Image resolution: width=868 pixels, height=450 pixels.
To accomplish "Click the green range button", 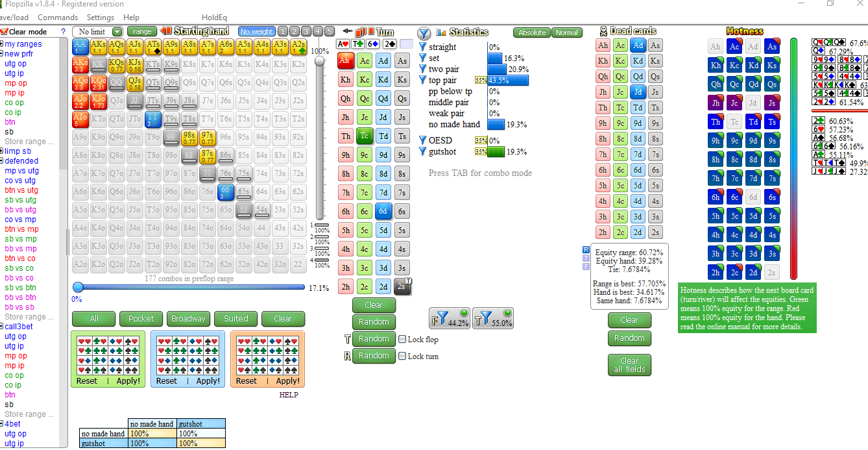I will pyautogui.click(x=142, y=31).
